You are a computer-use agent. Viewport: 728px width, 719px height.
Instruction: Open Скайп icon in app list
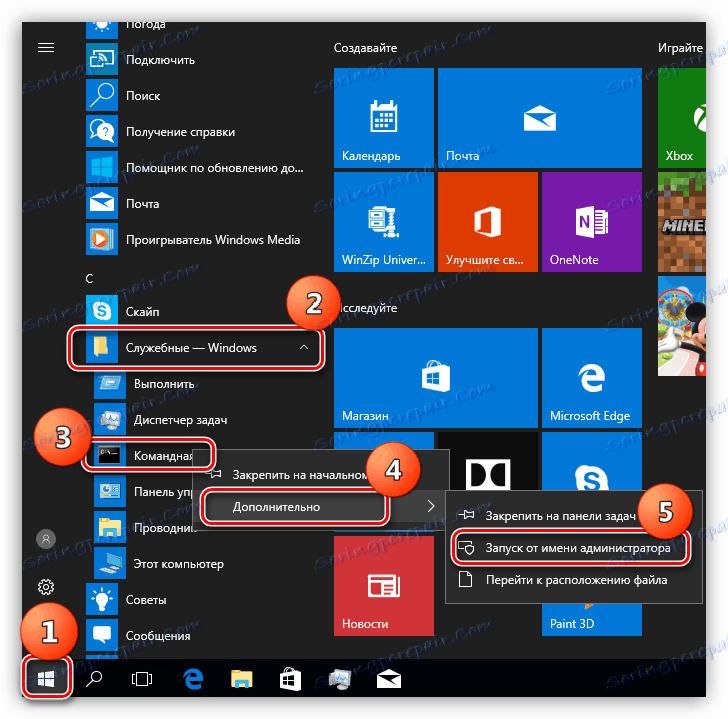coord(102,311)
